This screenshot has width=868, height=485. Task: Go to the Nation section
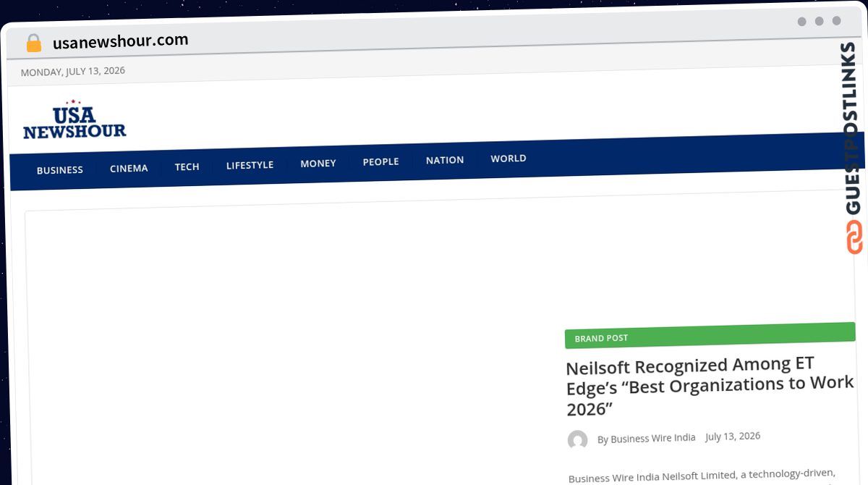(445, 160)
